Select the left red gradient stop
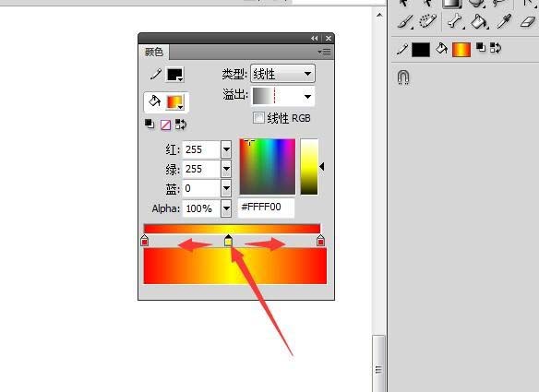This screenshot has width=539, height=392. click(x=144, y=241)
